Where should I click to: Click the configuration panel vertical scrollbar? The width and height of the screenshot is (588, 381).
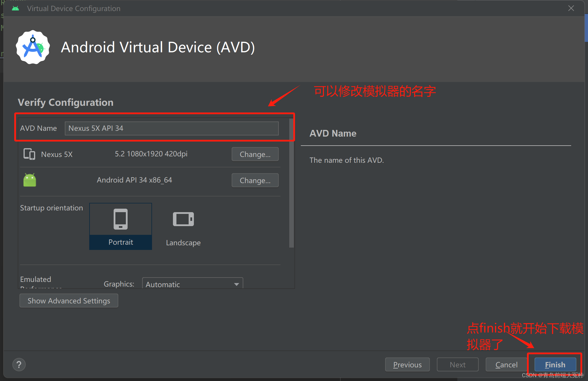[291, 183]
